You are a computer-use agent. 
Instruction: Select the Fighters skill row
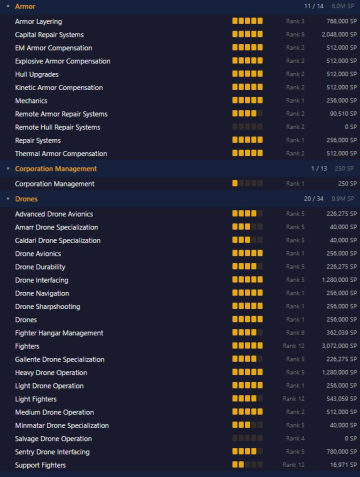click(180, 346)
